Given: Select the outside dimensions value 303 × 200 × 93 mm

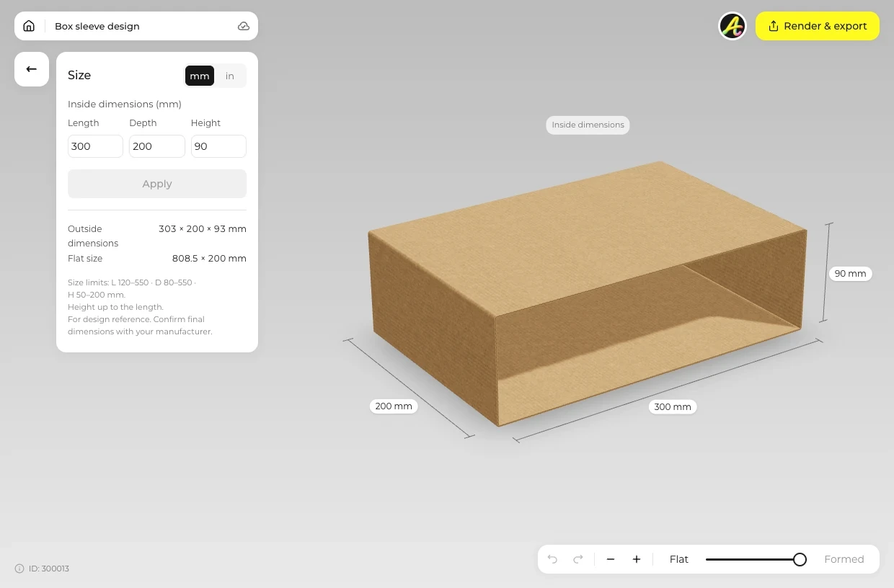Looking at the screenshot, I should (x=203, y=228).
